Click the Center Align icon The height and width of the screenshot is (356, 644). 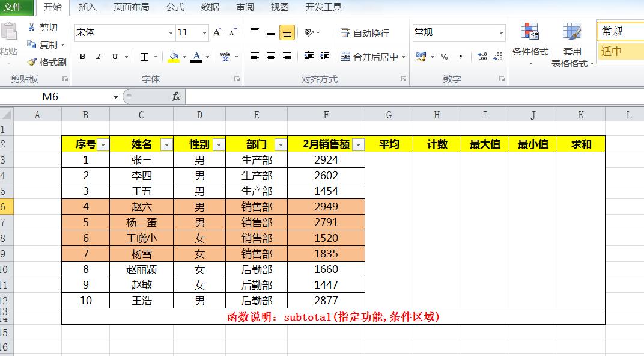tap(270, 57)
